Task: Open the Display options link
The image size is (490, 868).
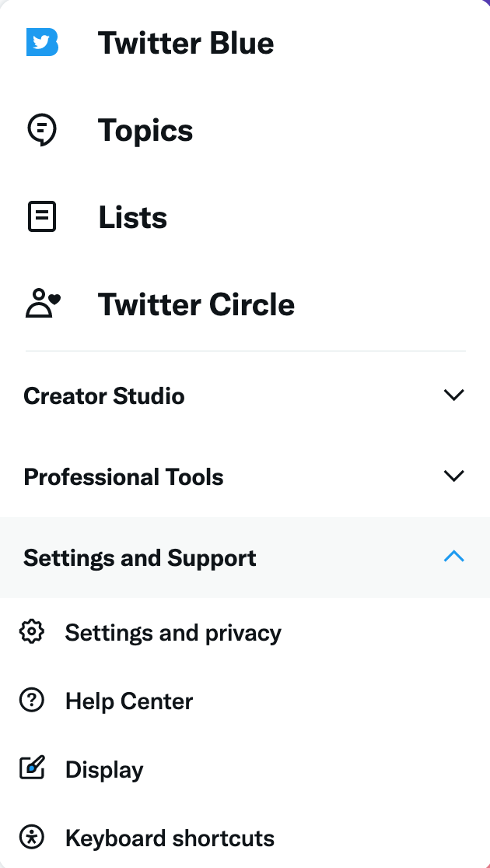Action: tap(104, 770)
